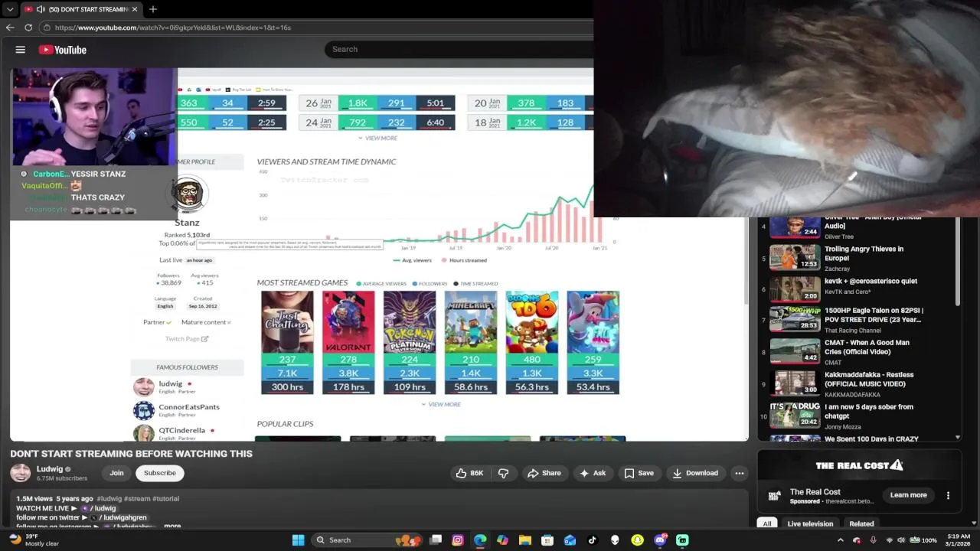The height and width of the screenshot is (551, 980).
Task: Open more actions three-dot menu under video
Action: (740, 473)
